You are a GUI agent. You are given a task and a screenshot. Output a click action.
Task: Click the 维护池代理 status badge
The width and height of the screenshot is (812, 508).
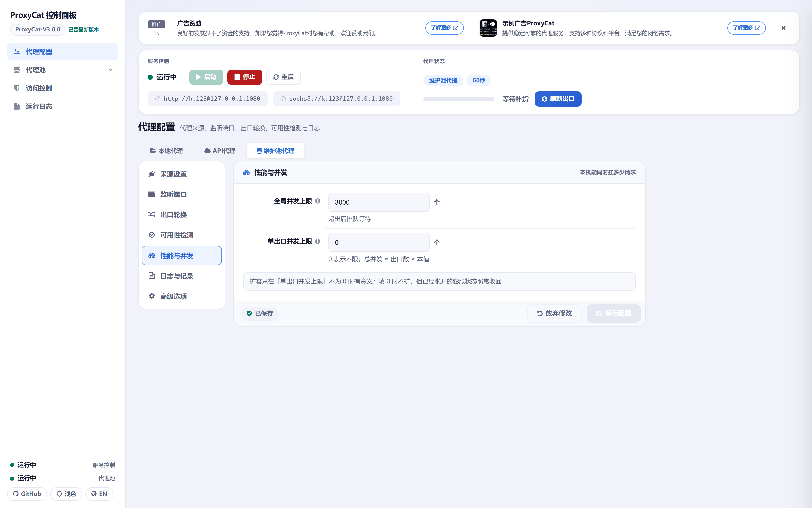click(x=443, y=81)
